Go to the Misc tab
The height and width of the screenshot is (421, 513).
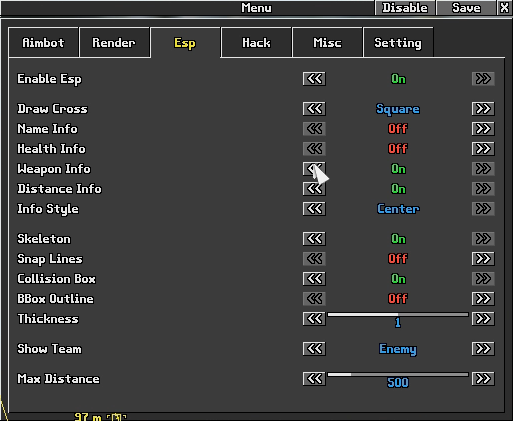pyautogui.click(x=327, y=43)
